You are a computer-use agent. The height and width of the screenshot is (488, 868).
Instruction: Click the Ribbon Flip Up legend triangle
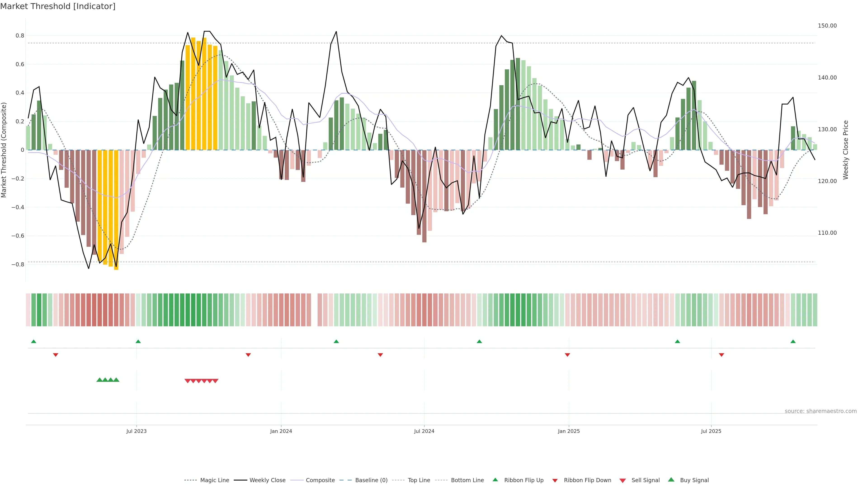click(495, 480)
